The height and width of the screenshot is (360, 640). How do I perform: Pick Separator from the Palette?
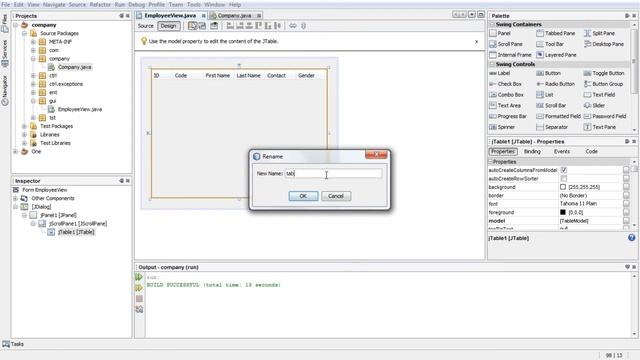pyautogui.click(x=552, y=127)
